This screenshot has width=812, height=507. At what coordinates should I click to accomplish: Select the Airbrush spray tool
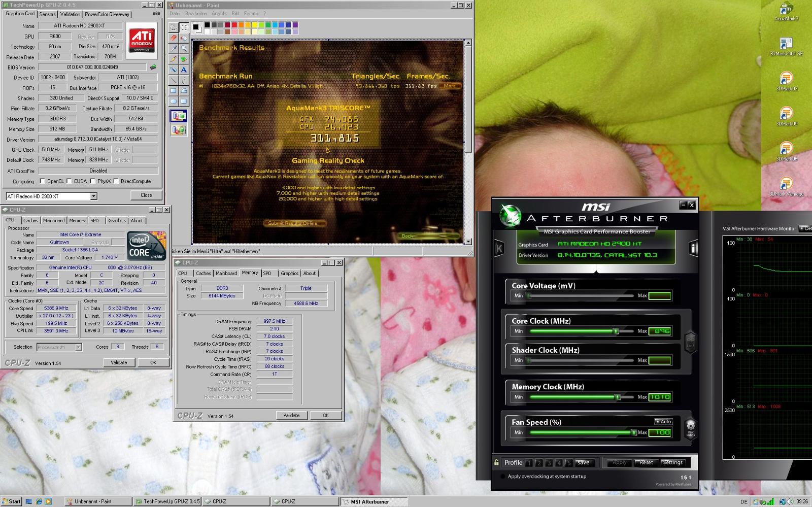click(174, 70)
